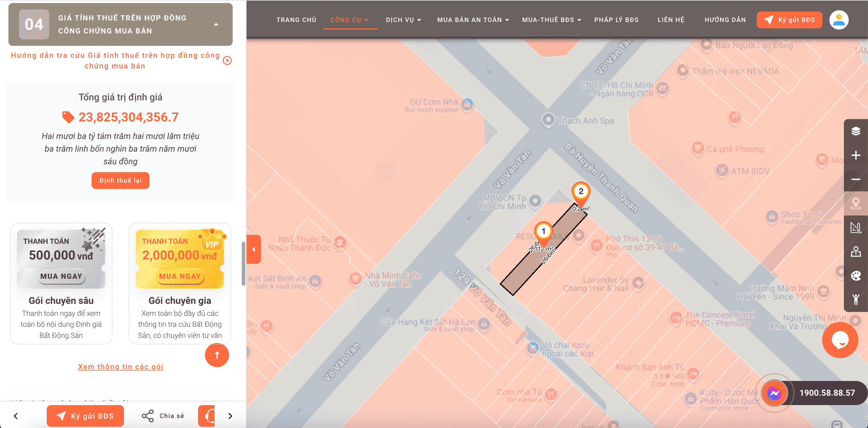Open the user account avatar
868x428 pixels.
tap(839, 20)
